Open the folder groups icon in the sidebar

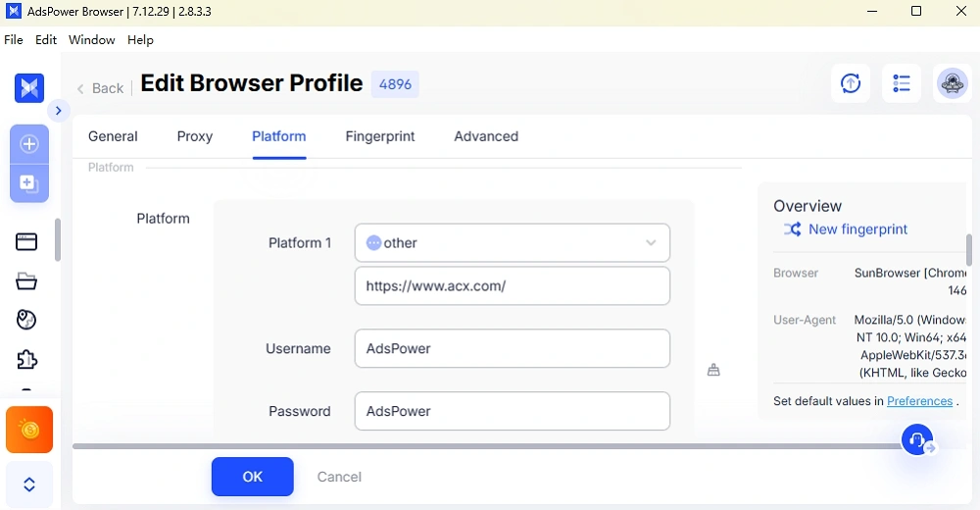point(26,280)
